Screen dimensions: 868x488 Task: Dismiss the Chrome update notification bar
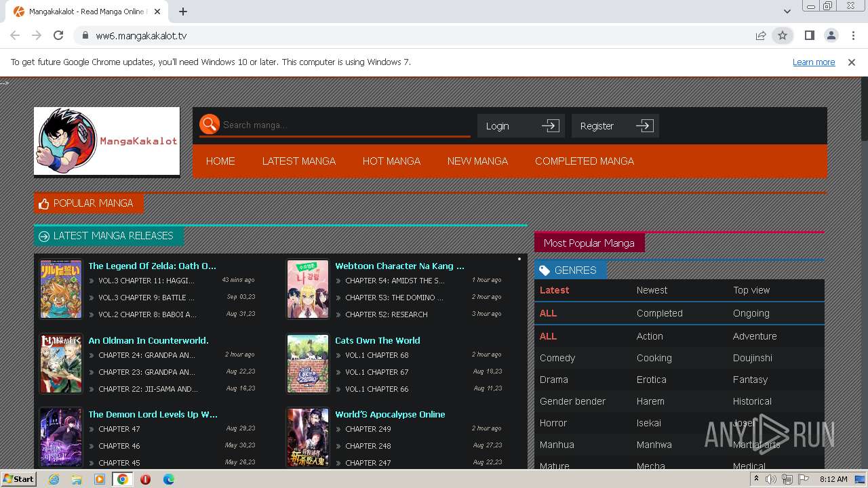point(852,62)
